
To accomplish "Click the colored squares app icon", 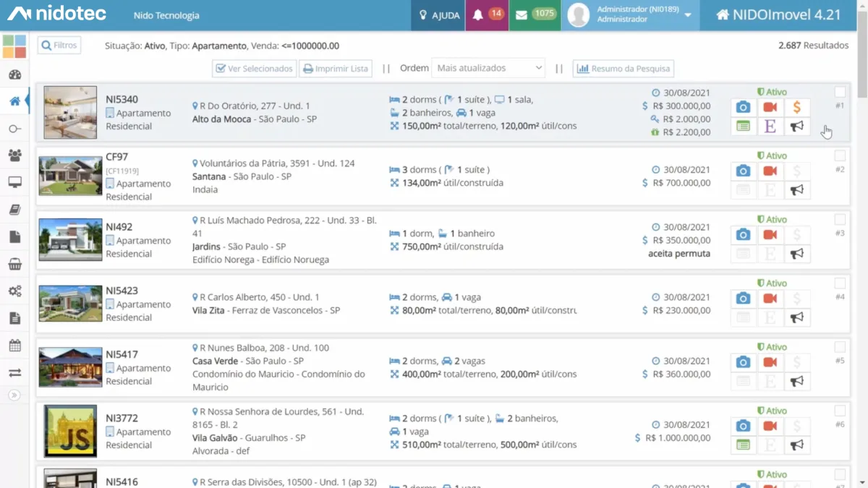I will point(14,46).
